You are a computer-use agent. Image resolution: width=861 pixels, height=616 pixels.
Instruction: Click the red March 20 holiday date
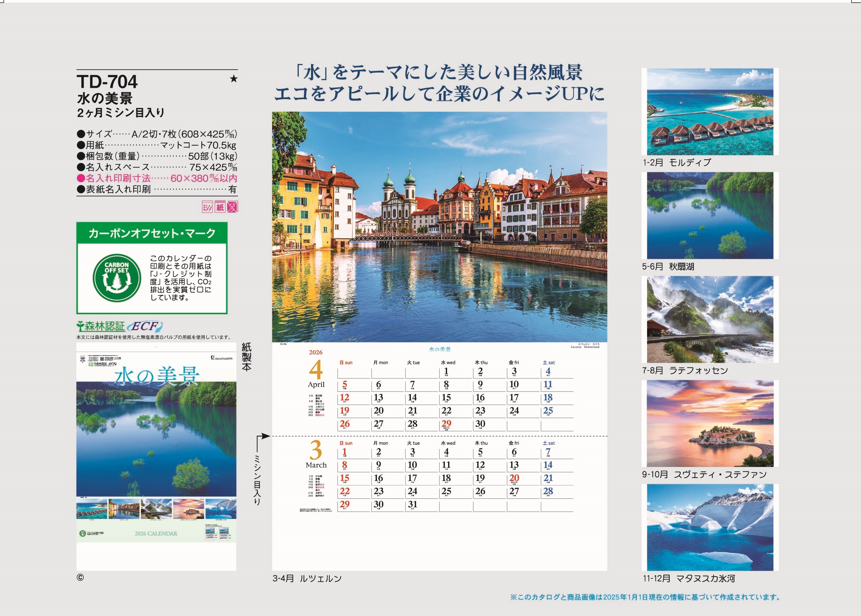click(x=514, y=479)
